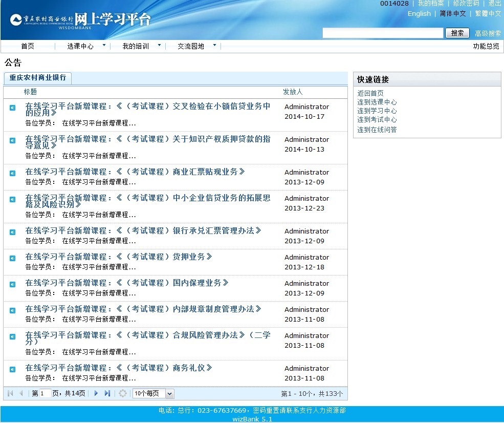Click the refresh icon in pager

(123, 393)
